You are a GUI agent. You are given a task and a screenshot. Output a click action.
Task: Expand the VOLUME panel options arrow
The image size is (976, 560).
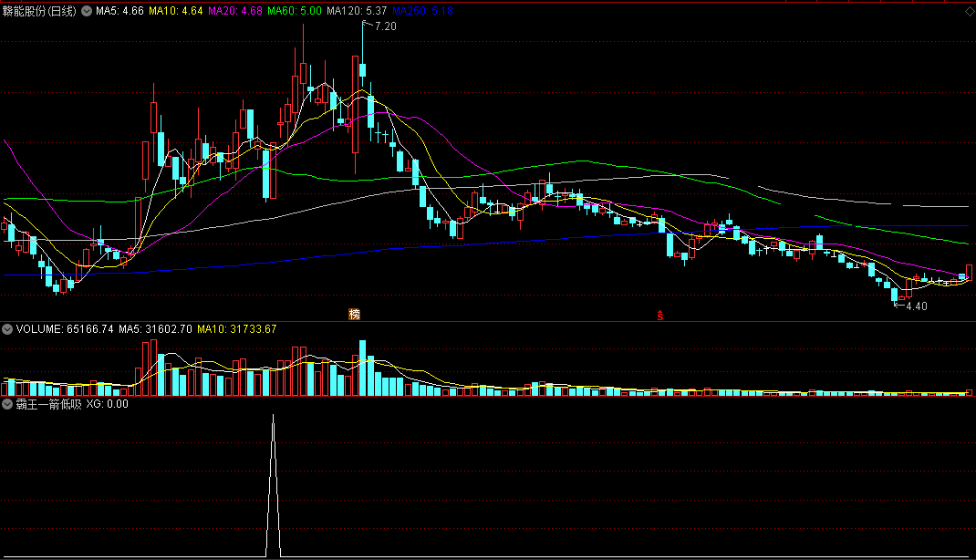point(7,329)
